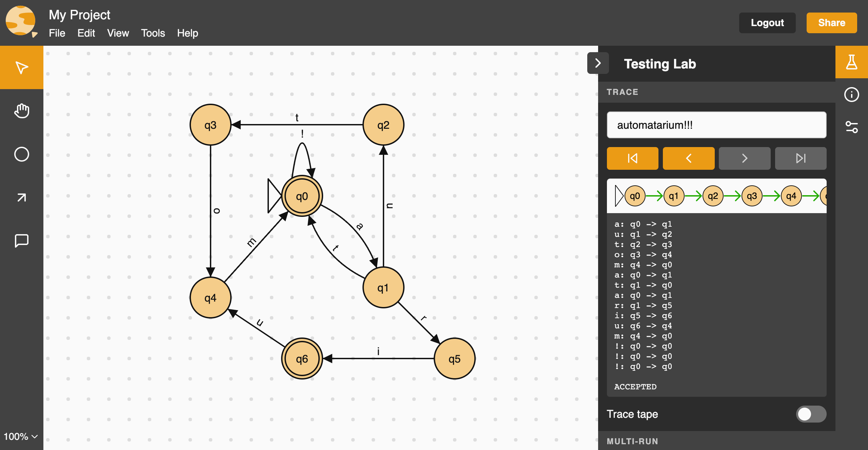Open the 100% zoom dropdown
Screen dimensions: 868x450
pos(20,436)
